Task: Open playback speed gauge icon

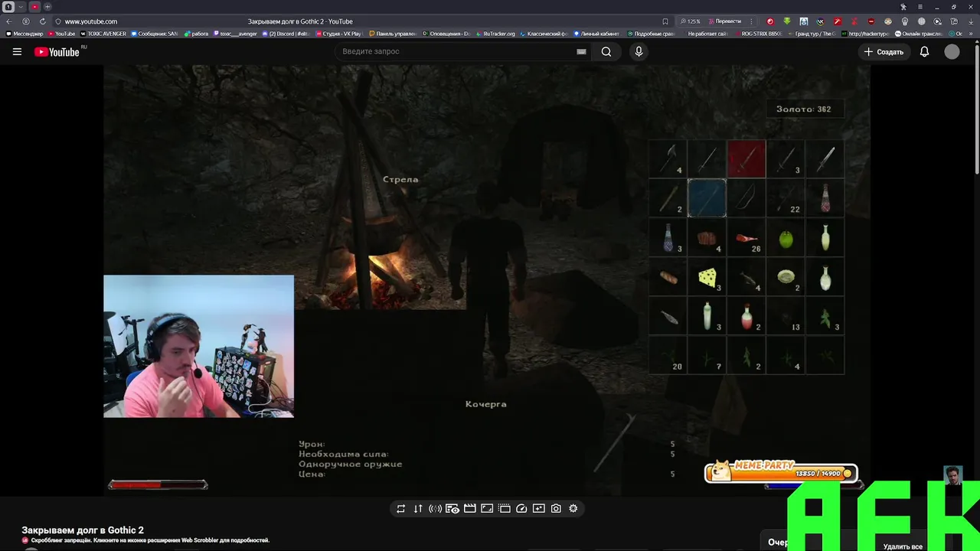Action: tap(521, 508)
